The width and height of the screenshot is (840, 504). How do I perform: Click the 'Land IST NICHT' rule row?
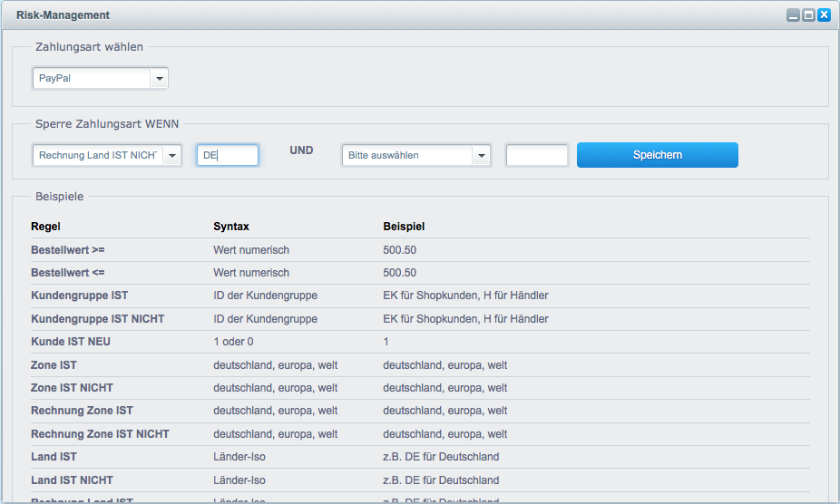[x=72, y=480]
